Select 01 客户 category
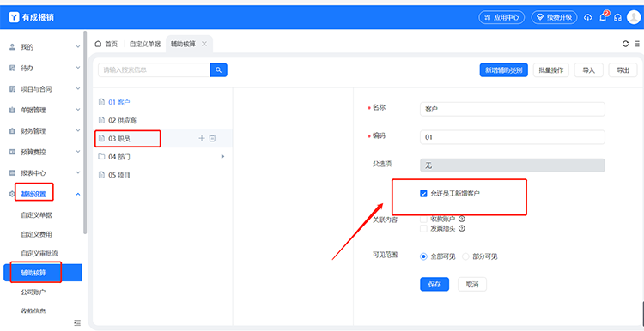The image size is (644, 331). point(119,103)
